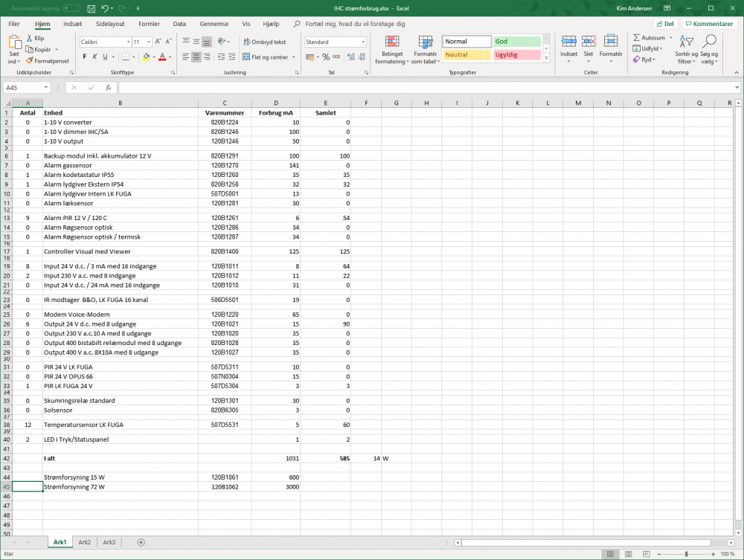Click the Insert Function fx icon
This screenshot has height=560, width=744.
click(x=107, y=88)
